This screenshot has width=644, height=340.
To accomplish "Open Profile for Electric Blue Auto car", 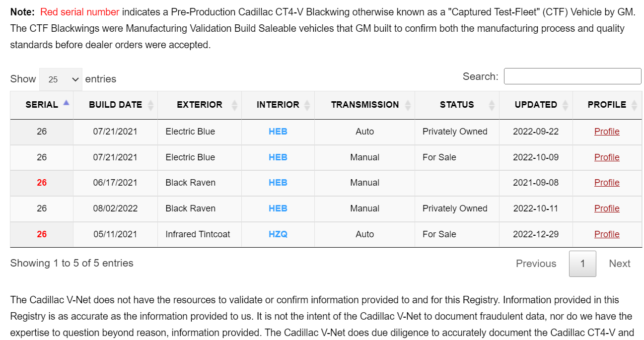I will [x=607, y=132].
